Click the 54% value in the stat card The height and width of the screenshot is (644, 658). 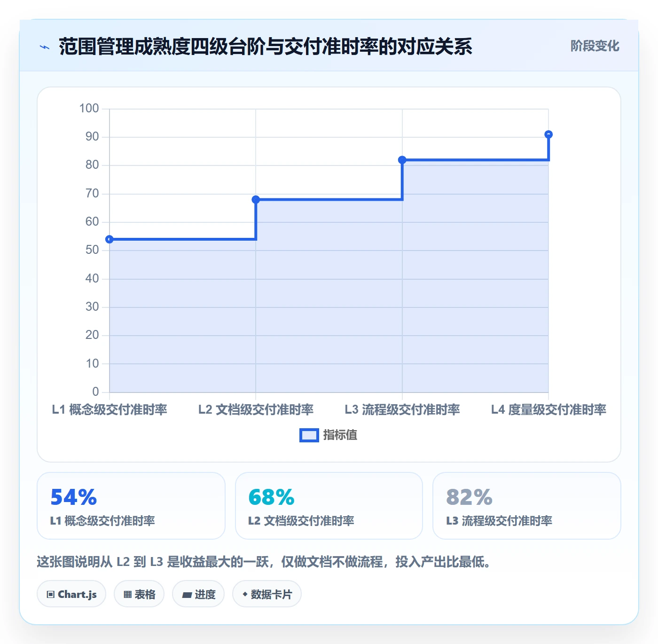point(73,497)
